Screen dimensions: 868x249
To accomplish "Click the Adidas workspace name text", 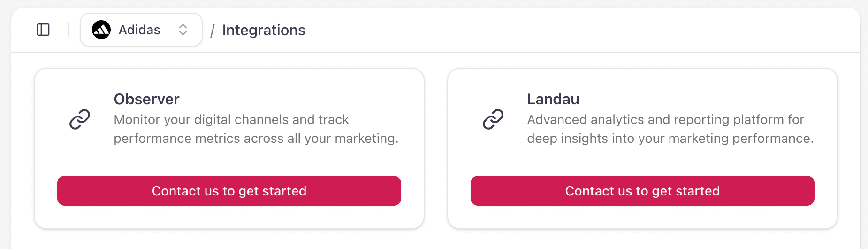I will [x=139, y=30].
